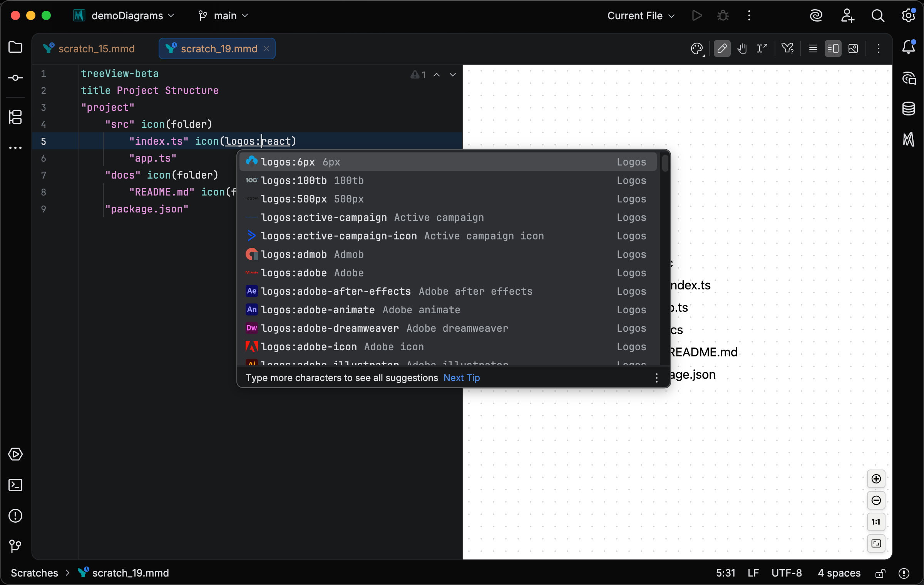
Task: Activate the hand pan tool
Action: [742, 48]
